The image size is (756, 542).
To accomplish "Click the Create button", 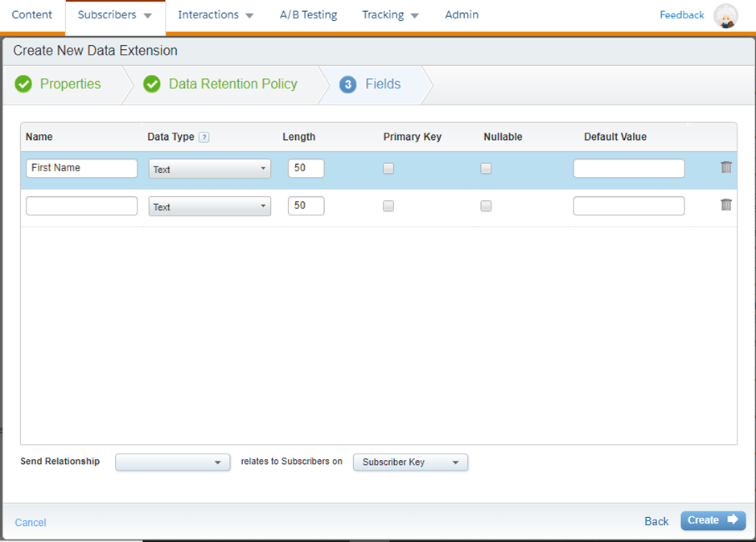I will coord(713,520).
